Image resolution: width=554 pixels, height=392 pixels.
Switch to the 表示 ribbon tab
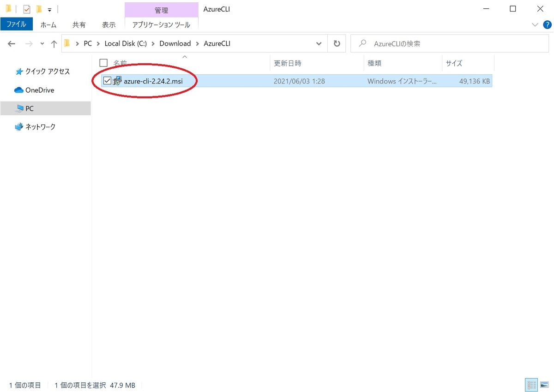click(x=109, y=25)
